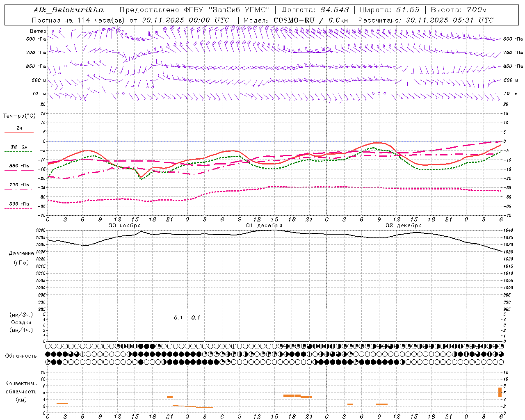Click the (мм/1ч.) precipitation unit label

tap(21, 330)
